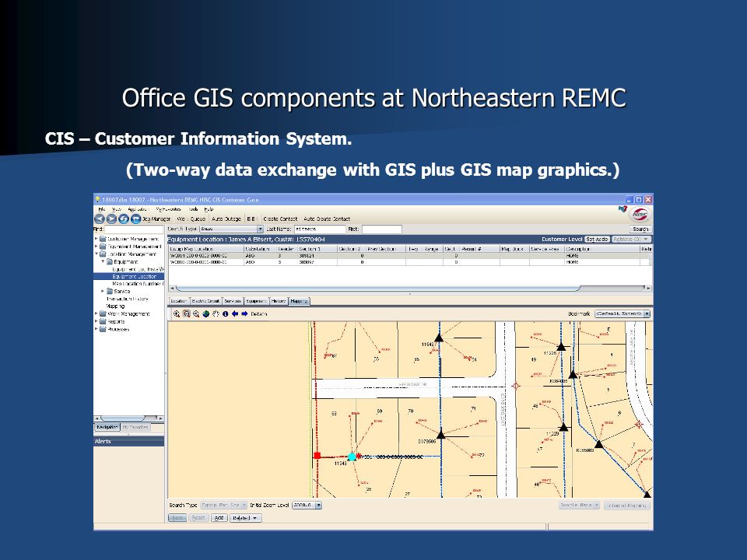Select the Pan hand map tool
Image resolution: width=747 pixels, height=560 pixels.
(x=216, y=313)
